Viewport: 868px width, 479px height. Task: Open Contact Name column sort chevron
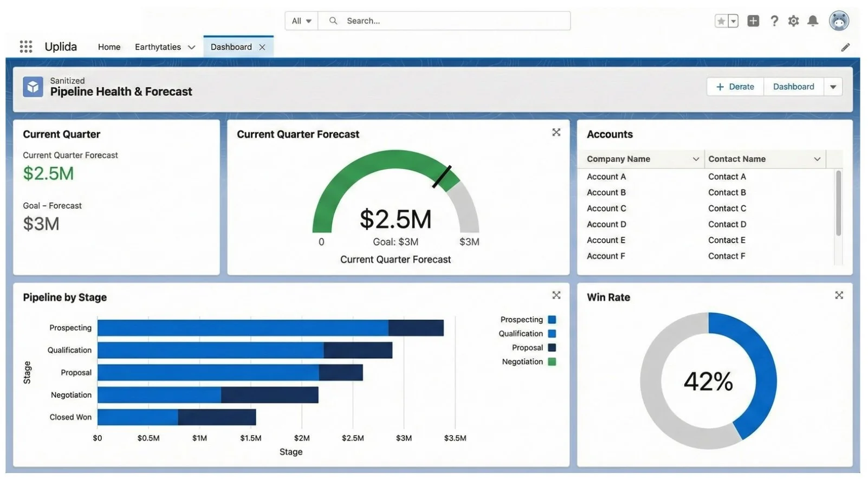point(817,159)
